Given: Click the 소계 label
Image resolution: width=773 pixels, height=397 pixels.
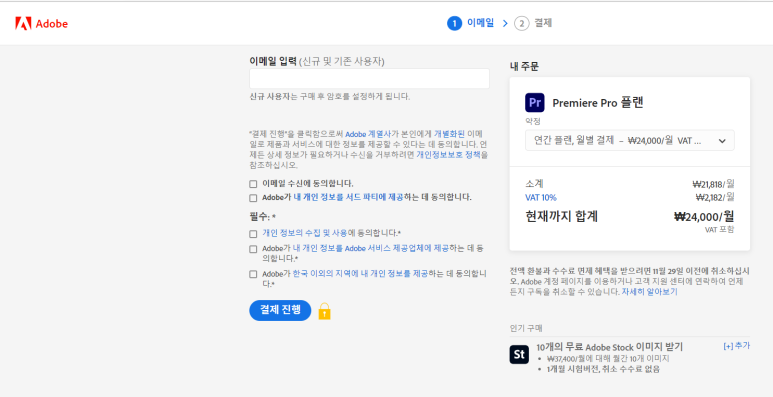Looking at the screenshot, I should click(534, 184).
